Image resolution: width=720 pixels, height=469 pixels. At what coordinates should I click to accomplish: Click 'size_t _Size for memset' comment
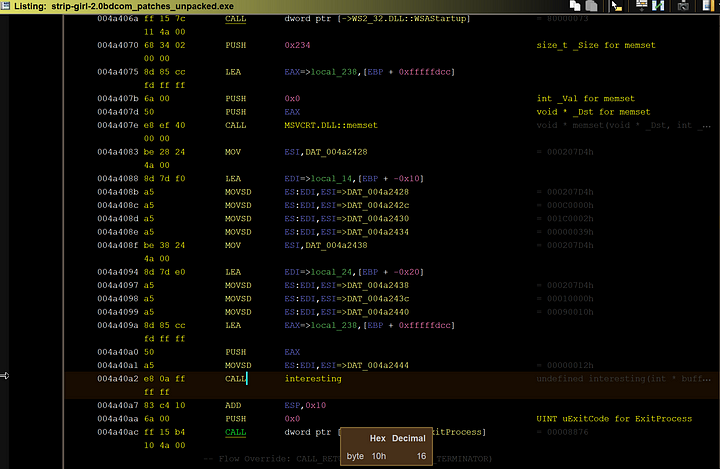596,45
